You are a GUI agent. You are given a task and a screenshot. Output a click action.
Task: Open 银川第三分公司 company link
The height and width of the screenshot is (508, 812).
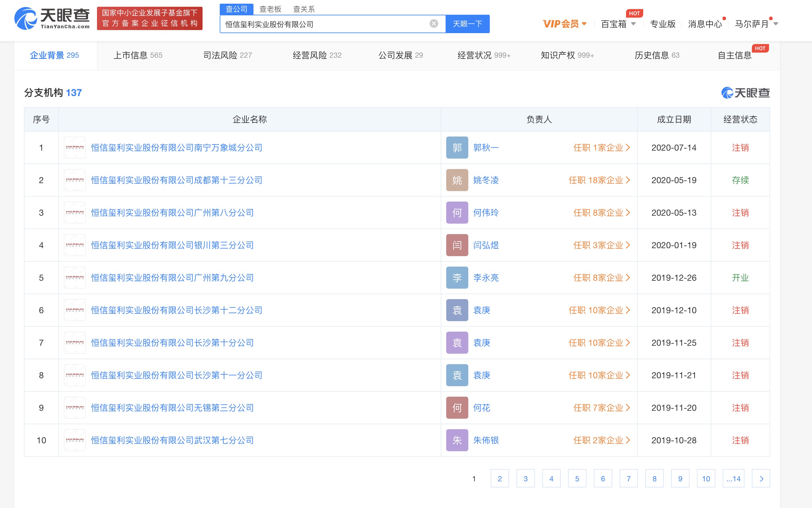click(x=172, y=245)
